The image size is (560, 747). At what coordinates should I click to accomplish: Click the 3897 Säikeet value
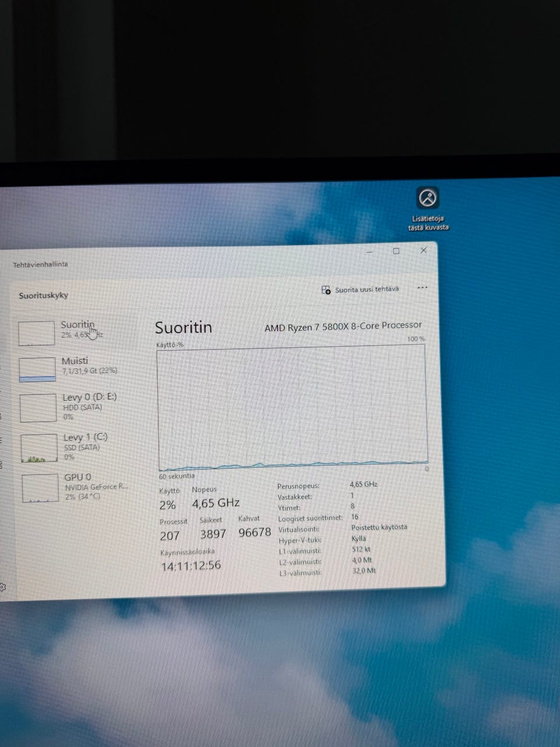(213, 534)
